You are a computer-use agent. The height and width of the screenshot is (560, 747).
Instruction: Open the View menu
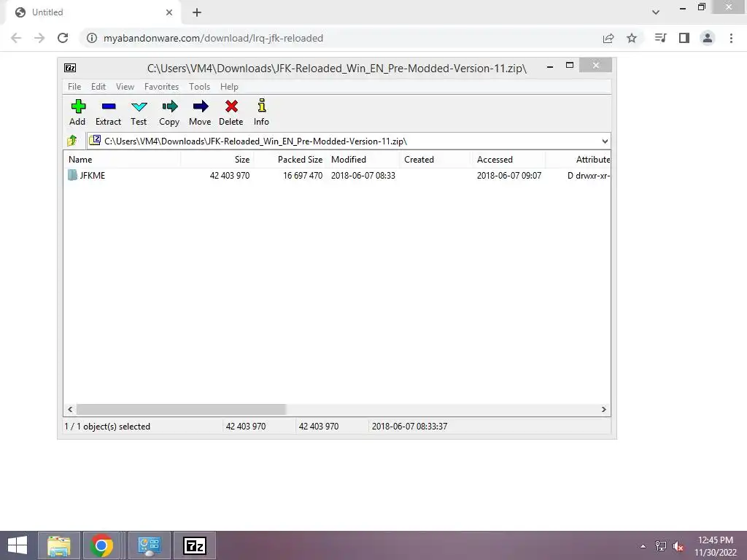pos(125,87)
